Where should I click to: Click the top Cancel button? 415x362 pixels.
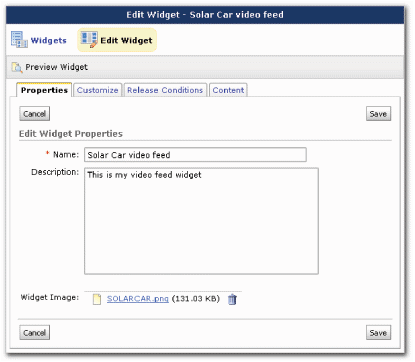34,114
